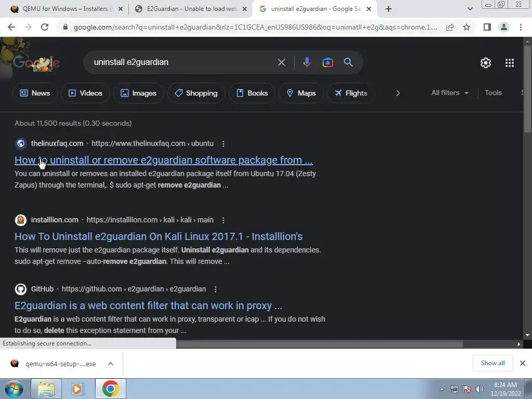This screenshot has height=399, width=532.
Task: Adjust volume from the system tray speaker
Action: (479, 389)
